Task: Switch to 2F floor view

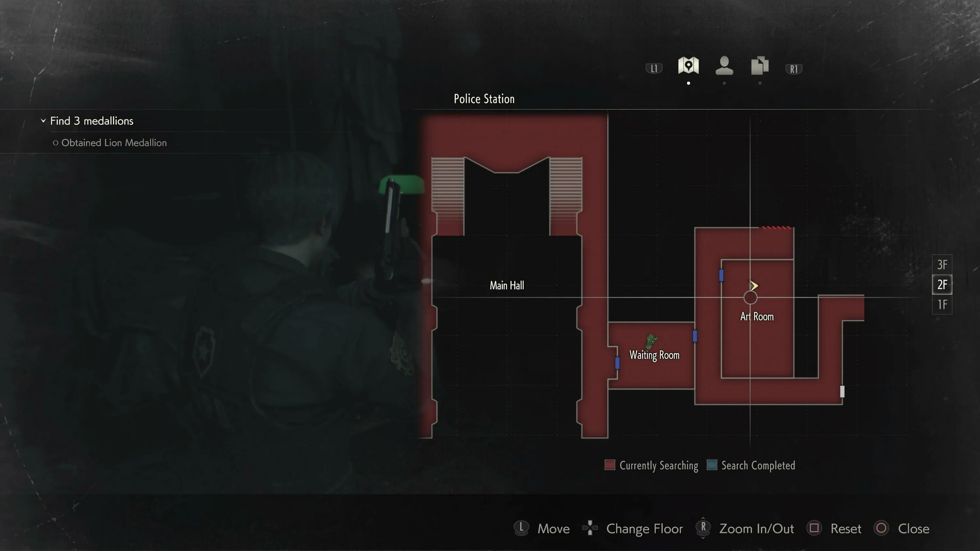Action: tap(942, 285)
